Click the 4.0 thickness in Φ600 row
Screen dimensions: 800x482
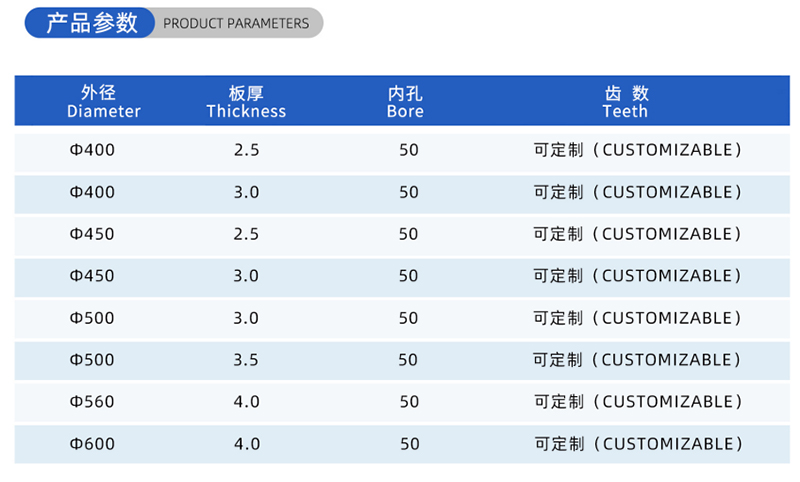[x=246, y=444]
